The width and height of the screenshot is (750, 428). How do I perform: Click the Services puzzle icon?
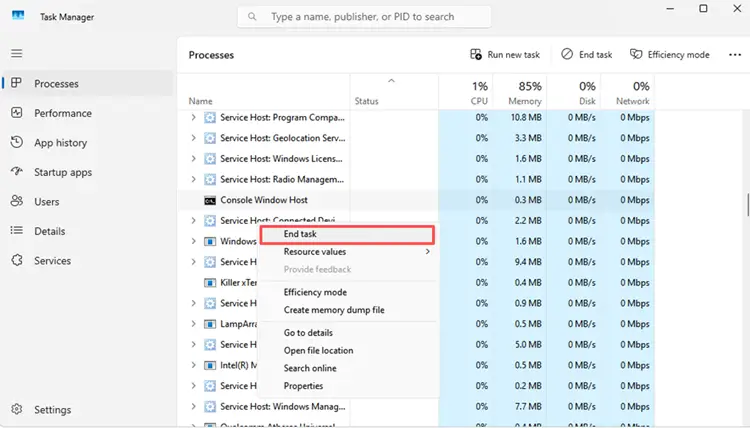(17, 260)
